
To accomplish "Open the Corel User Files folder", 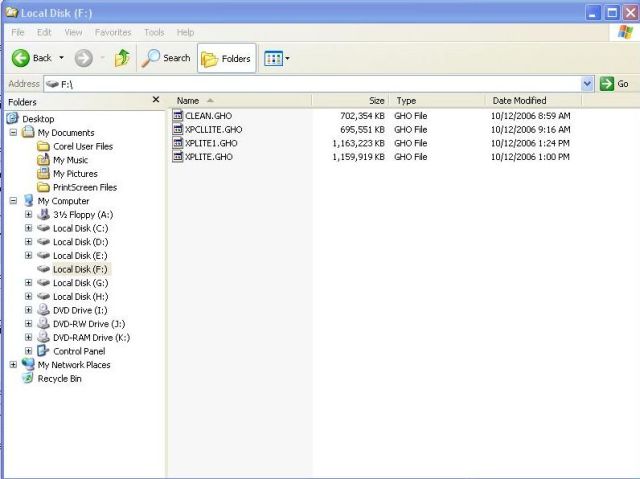I will click(x=83, y=146).
